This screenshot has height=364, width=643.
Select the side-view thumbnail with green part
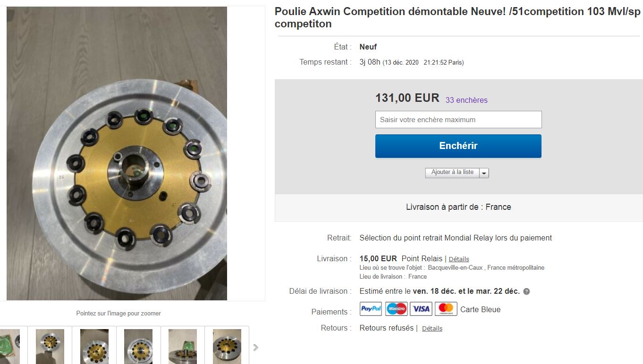[183, 346]
